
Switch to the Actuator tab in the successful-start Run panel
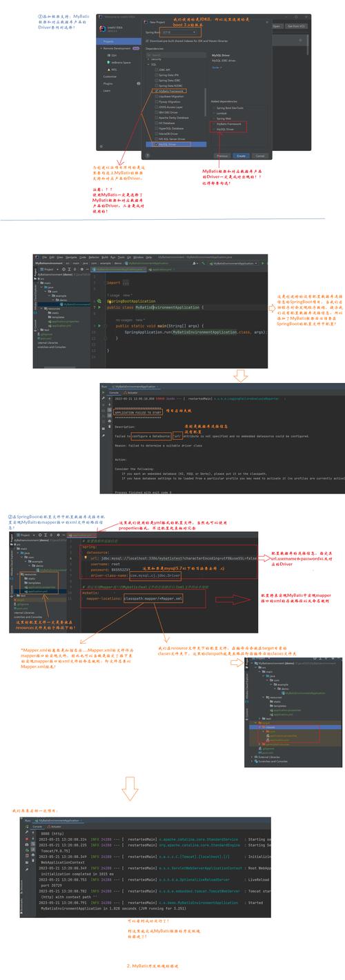tap(54, 827)
